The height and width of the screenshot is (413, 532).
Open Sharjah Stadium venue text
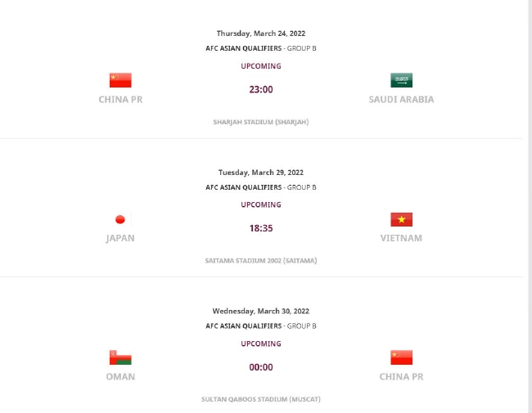(x=261, y=122)
